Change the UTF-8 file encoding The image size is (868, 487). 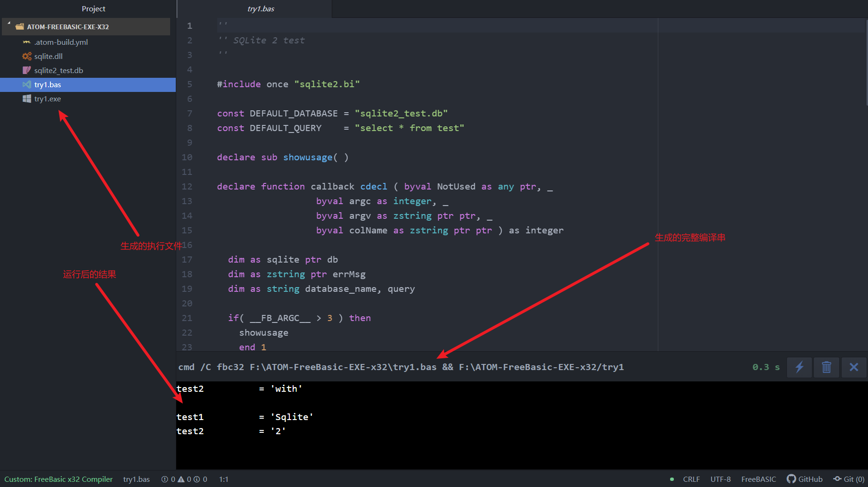coord(721,479)
